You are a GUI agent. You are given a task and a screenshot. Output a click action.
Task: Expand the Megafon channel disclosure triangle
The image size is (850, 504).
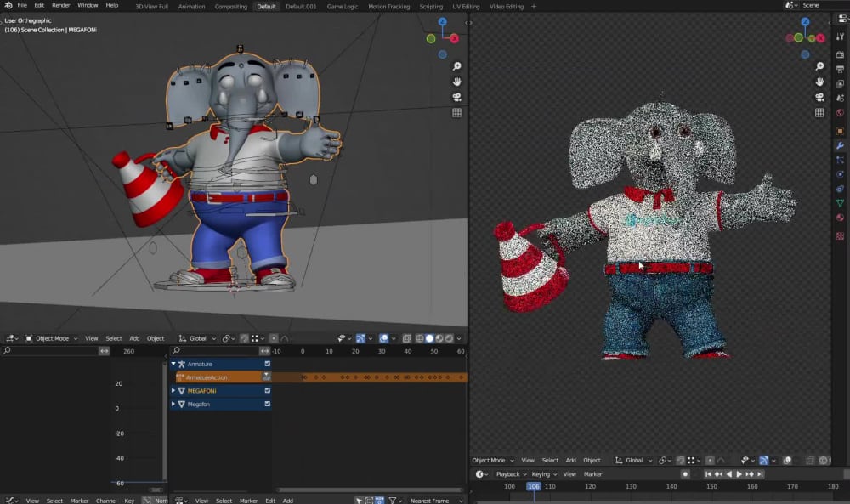173,404
